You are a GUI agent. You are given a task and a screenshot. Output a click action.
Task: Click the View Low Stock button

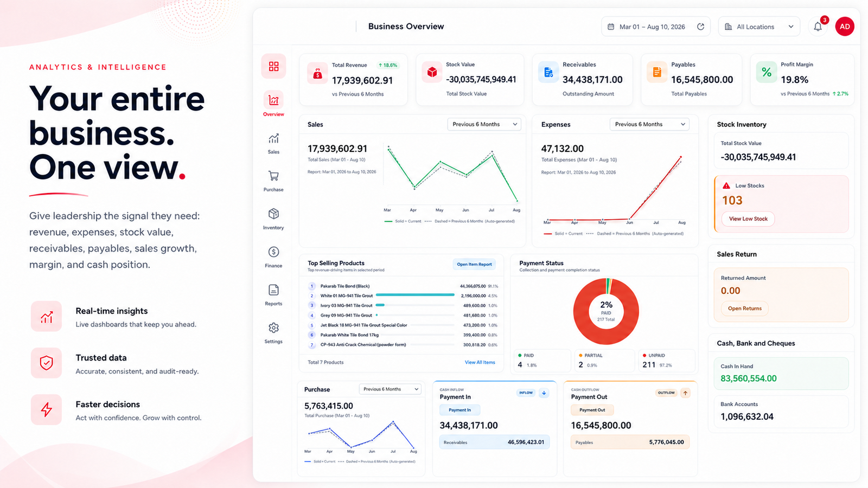748,219
